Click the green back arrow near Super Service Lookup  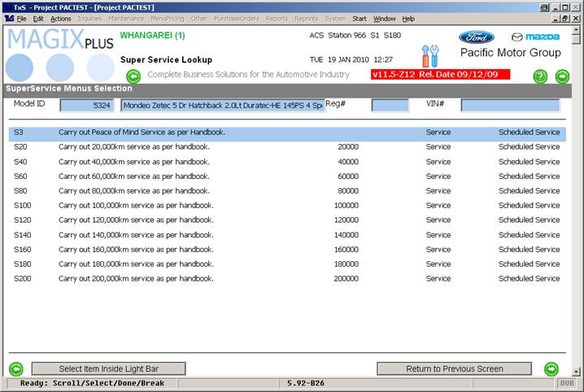tap(133, 76)
